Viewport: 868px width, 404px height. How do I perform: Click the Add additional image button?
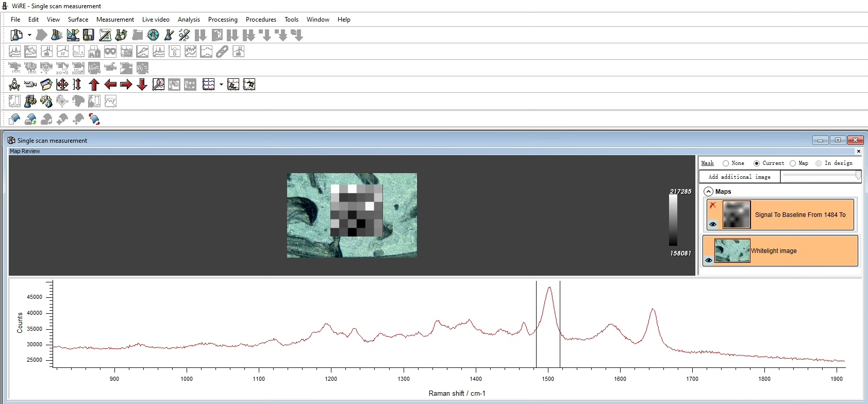(739, 177)
